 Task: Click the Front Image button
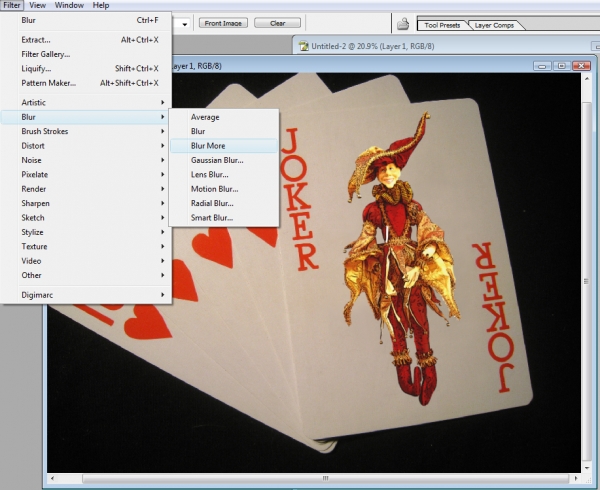223,23
